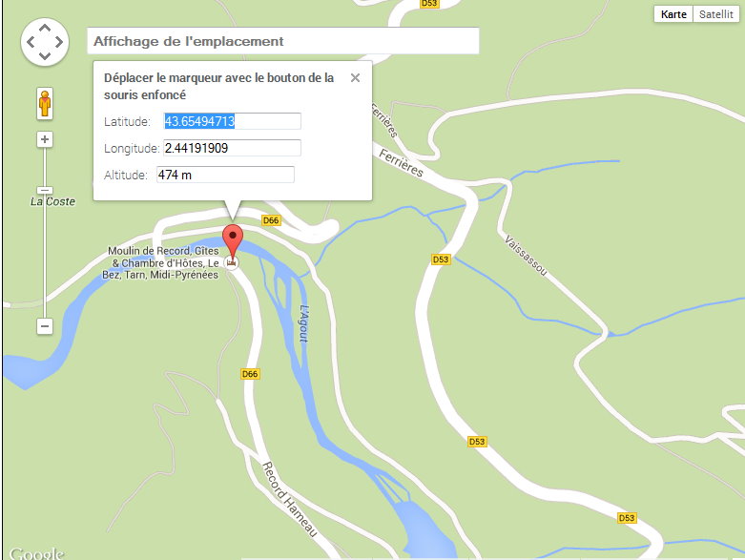Close the marker info popup
The image size is (745, 560).
(x=355, y=78)
